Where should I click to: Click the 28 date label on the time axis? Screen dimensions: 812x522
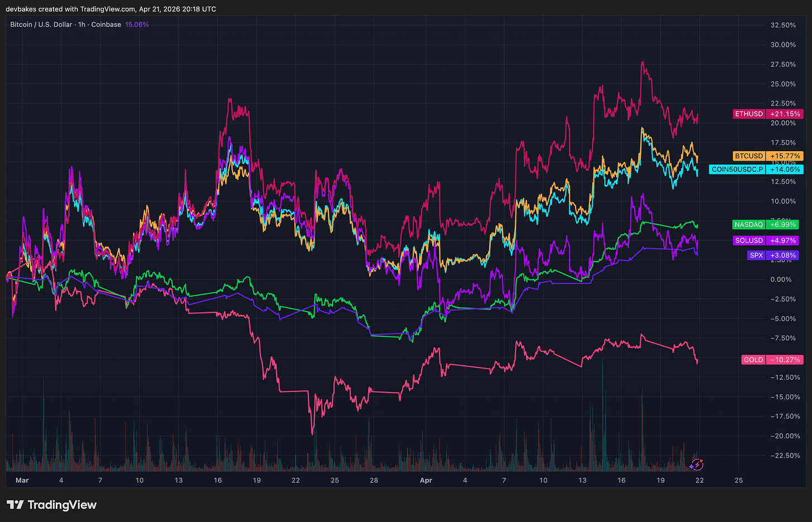[x=374, y=480]
